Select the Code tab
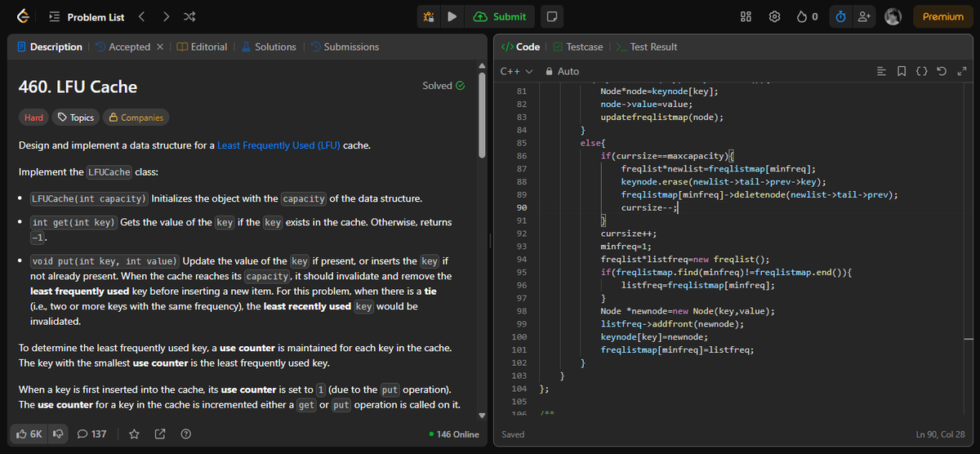The height and width of the screenshot is (454, 980). 520,47
